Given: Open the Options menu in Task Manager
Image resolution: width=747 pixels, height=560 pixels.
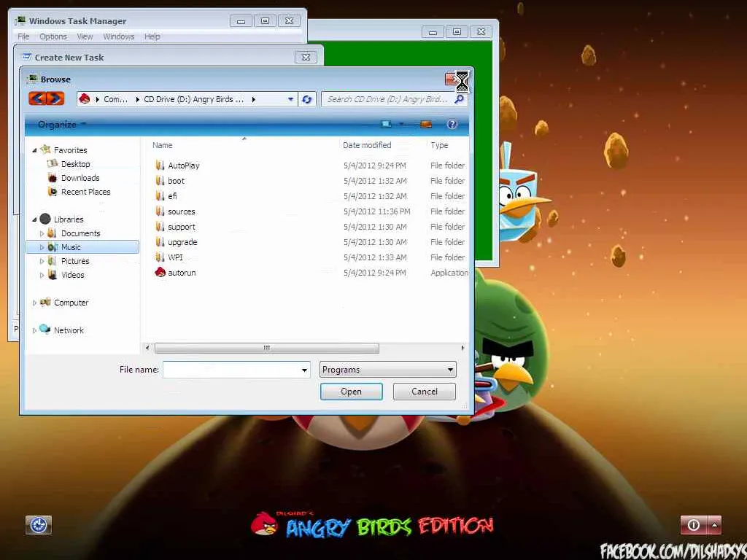Looking at the screenshot, I should pyautogui.click(x=53, y=36).
